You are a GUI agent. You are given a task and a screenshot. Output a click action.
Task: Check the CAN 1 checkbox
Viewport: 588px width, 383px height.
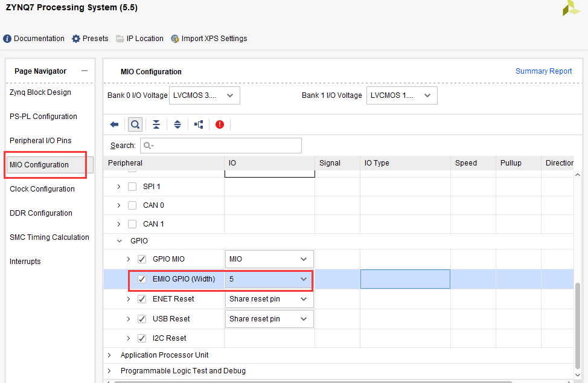point(132,224)
